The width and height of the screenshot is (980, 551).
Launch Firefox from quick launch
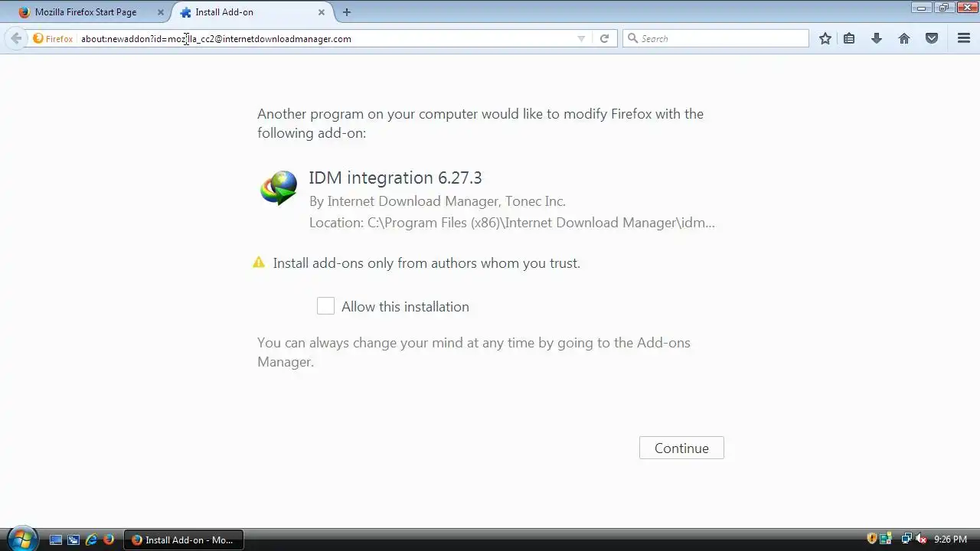(x=109, y=540)
